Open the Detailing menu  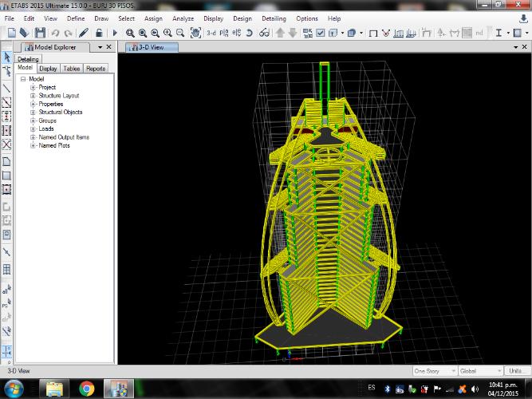tap(274, 18)
